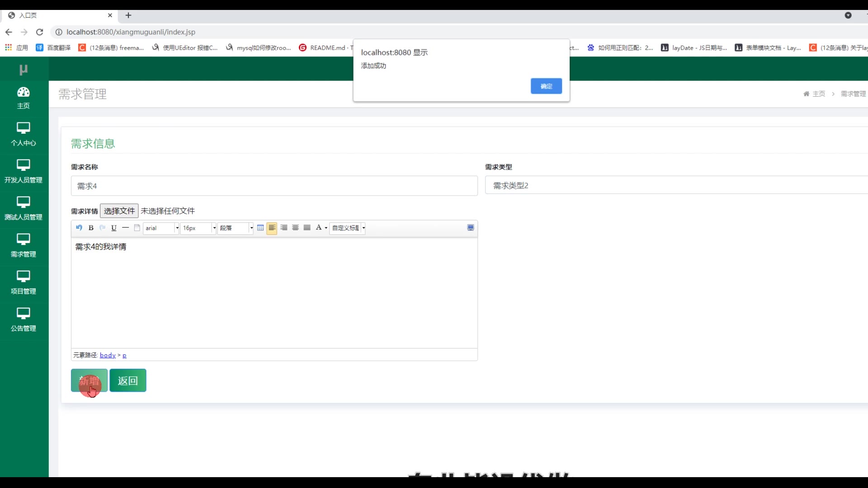Image resolution: width=868 pixels, height=488 pixels.
Task: Insert horizontal rule with dash icon
Action: click(x=126, y=228)
